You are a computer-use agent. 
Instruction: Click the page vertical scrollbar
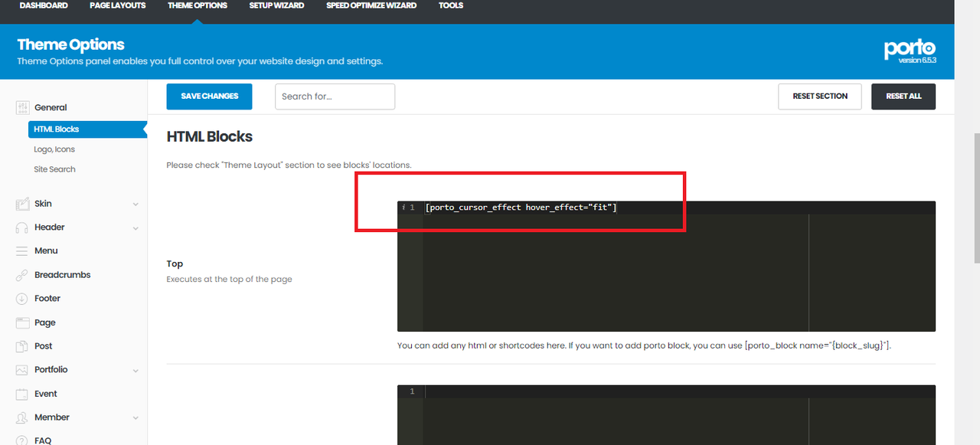coord(976,198)
